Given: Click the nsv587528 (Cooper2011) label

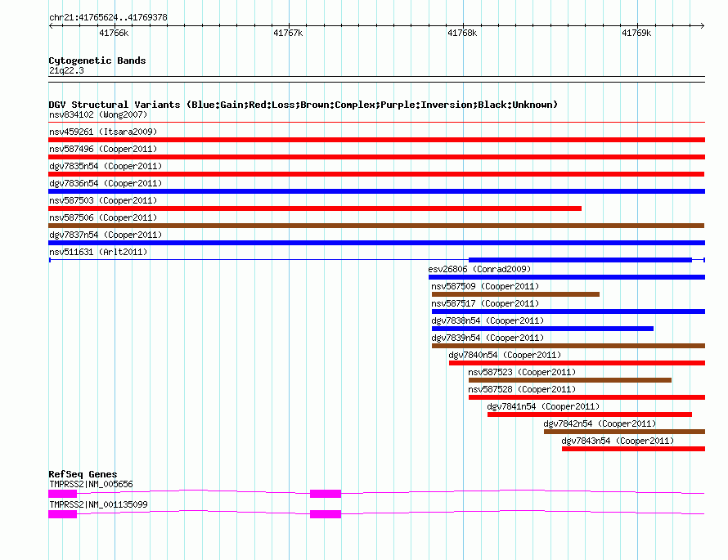Looking at the screenshot, I should 522,389.
